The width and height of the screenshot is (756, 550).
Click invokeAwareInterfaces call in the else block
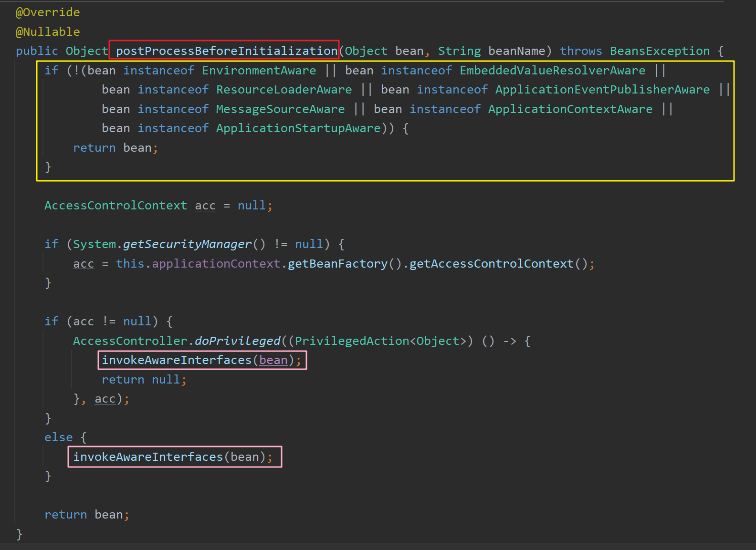pyautogui.click(x=148, y=457)
